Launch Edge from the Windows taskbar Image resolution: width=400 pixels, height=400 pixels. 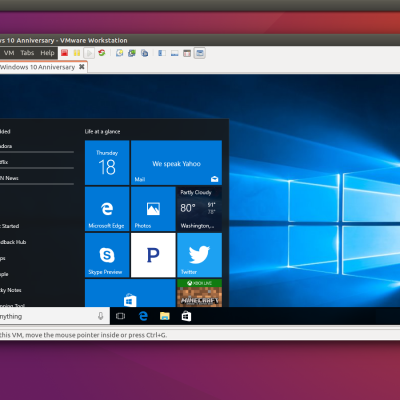pos(143,316)
